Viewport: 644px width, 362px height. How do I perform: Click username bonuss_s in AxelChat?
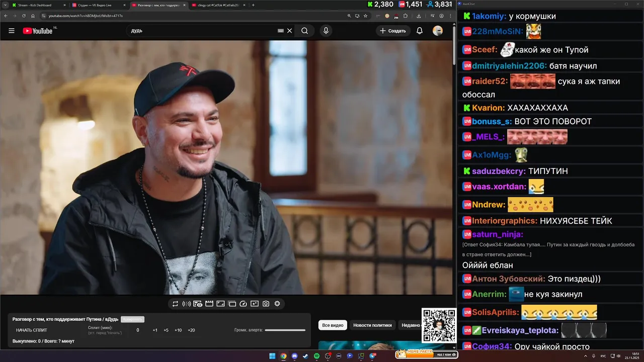(x=492, y=121)
